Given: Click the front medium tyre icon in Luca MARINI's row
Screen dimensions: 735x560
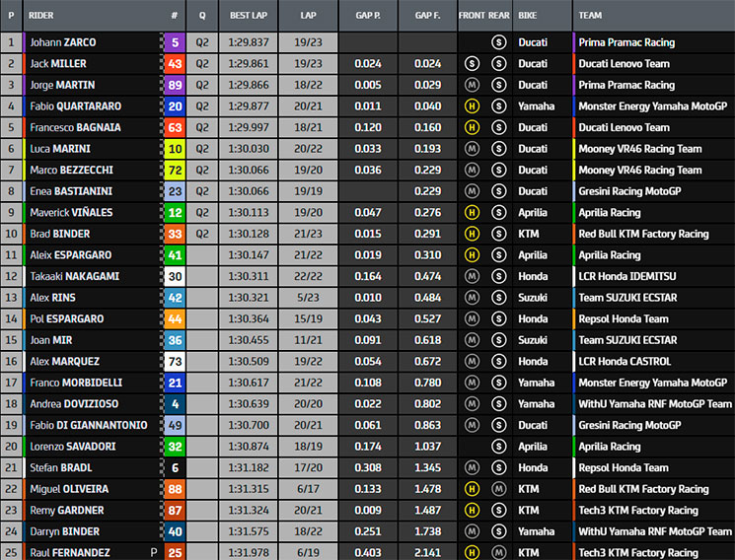Looking at the screenshot, I should pos(472,149).
